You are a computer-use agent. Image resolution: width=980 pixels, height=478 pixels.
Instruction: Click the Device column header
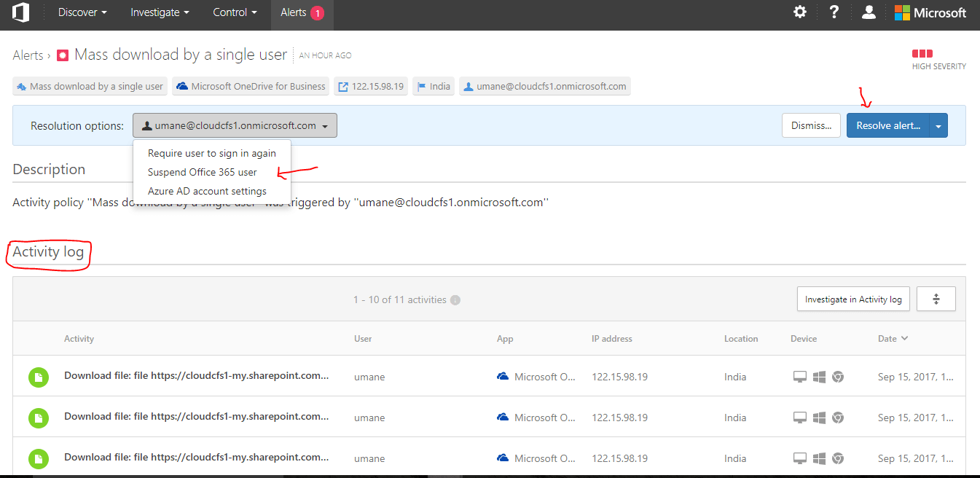click(x=804, y=339)
